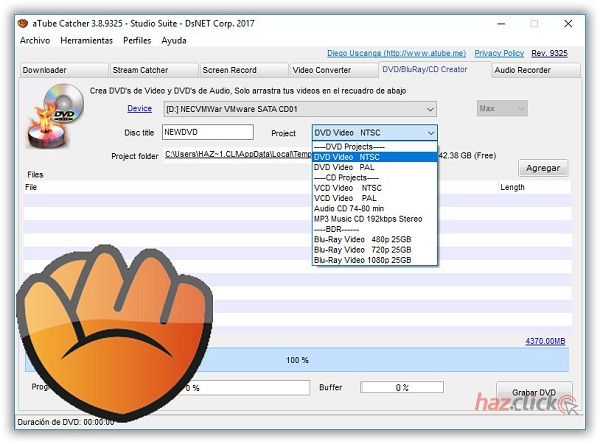
Task: Switch to the Downloader tab
Action: [x=64, y=70]
